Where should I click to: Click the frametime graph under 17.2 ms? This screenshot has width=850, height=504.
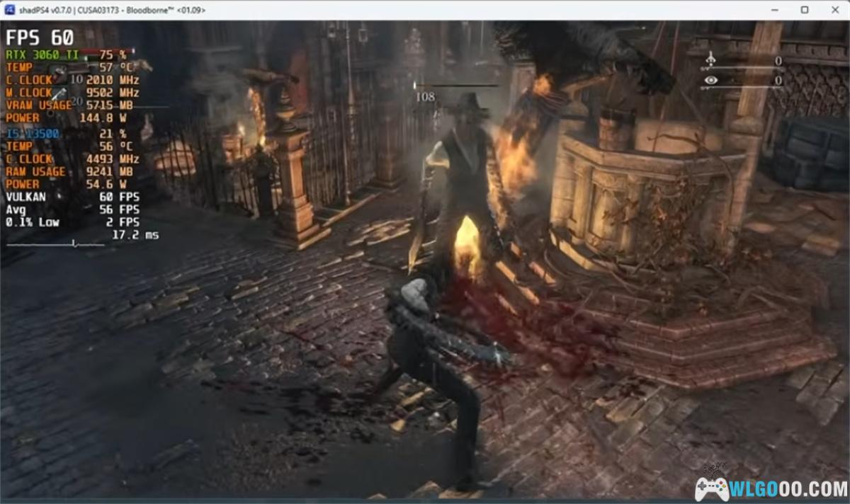pyautogui.click(x=55, y=244)
